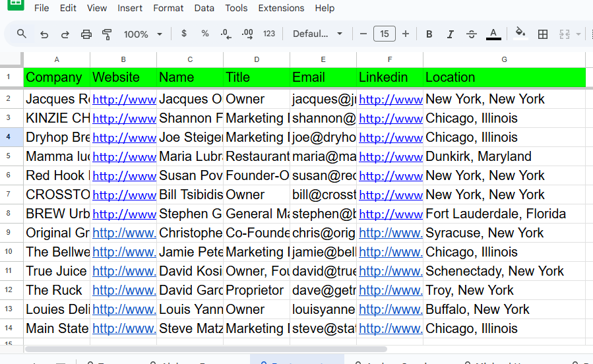Click the Schenectady, New York cell

tap(504, 270)
